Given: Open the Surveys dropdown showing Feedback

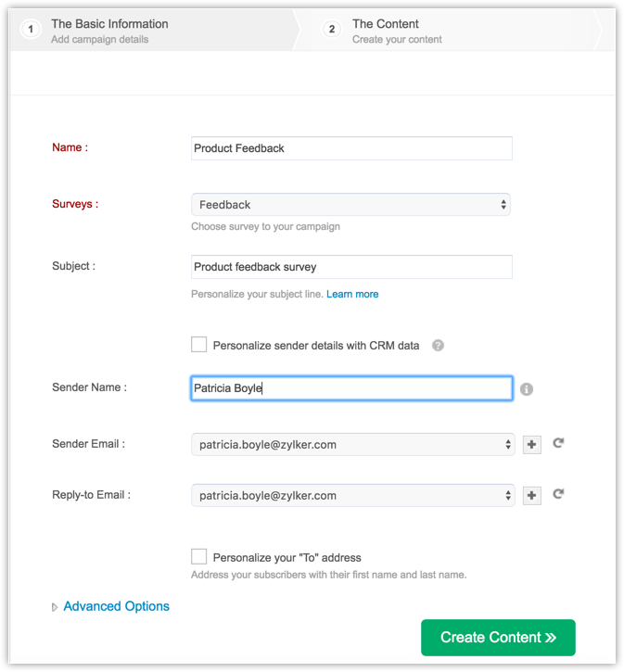Looking at the screenshot, I should [350, 205].
